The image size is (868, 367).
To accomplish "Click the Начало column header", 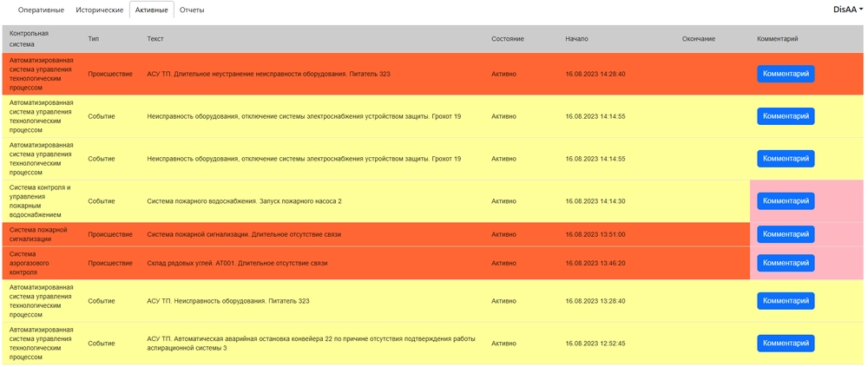I will point(576,39).
